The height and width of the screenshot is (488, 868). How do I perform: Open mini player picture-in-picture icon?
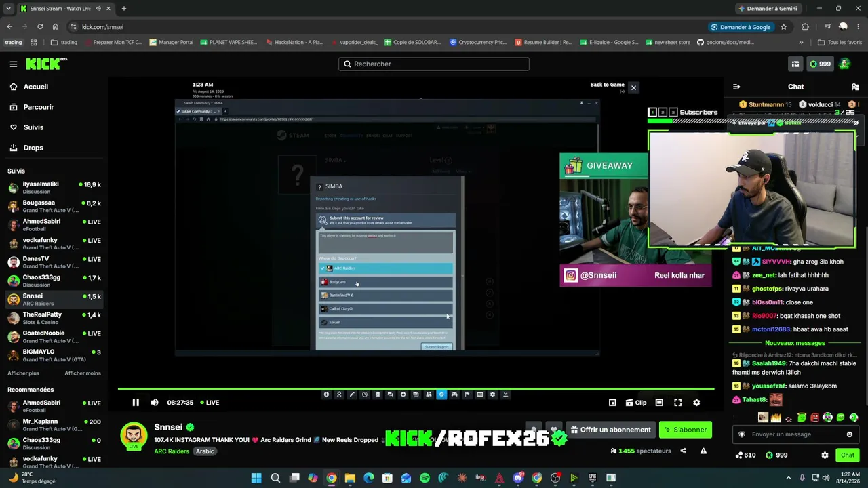[x=612, y=403]
